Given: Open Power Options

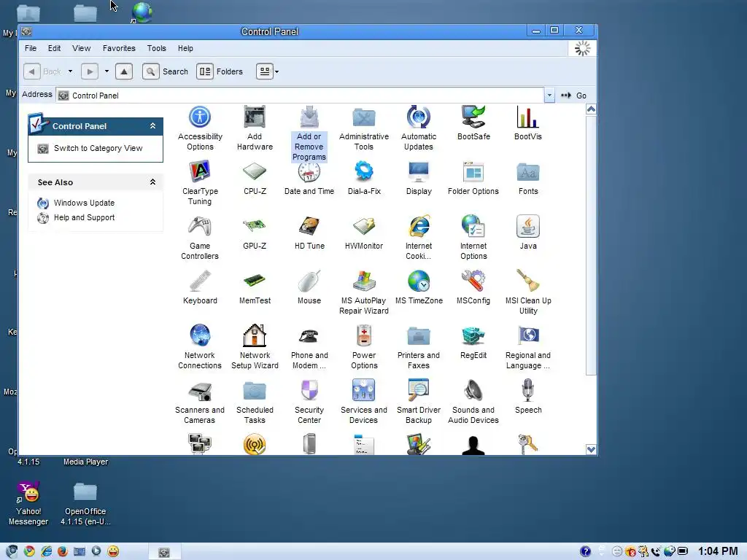Looking at the screenshot, I should tap(363, 347).
